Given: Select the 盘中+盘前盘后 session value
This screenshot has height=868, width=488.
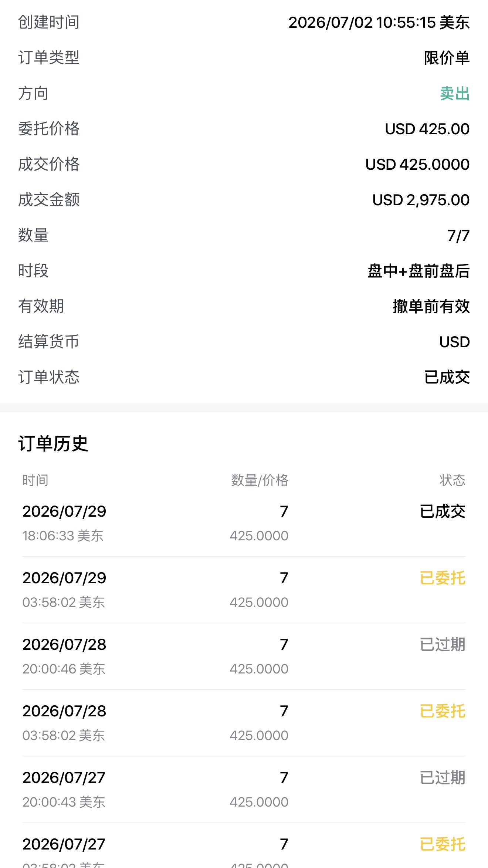Looking at the screenshot, I should [418, 271].
